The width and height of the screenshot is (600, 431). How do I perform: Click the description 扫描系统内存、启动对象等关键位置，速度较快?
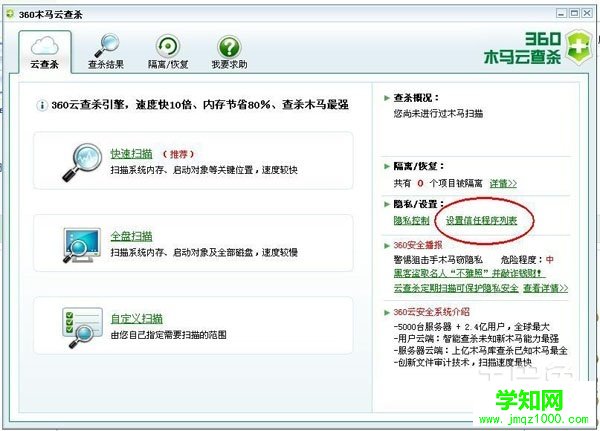pos(204,170)
